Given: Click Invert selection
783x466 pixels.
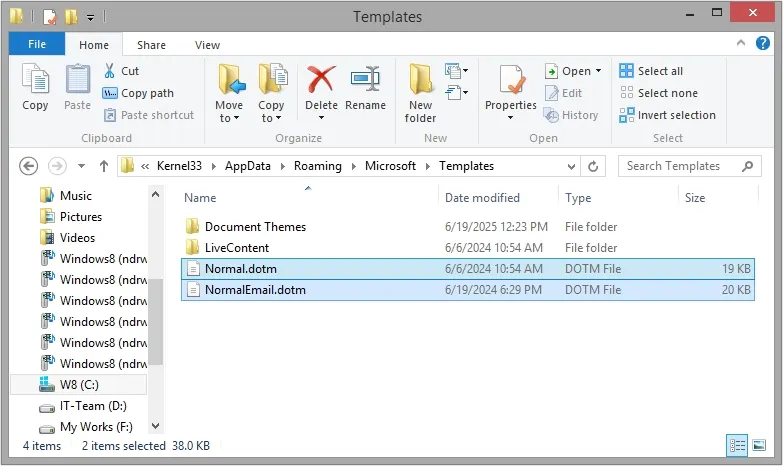Looking at the screenshot, I should (x=668, y=115).
